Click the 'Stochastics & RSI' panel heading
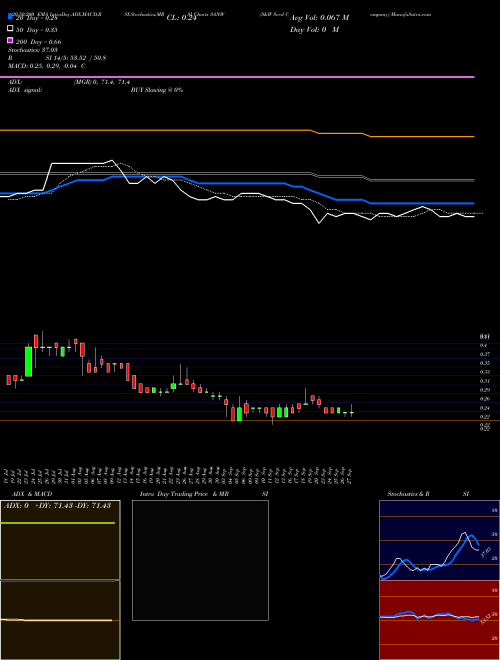500x660 pixels. pyautogui.click(x=428, y=494)
